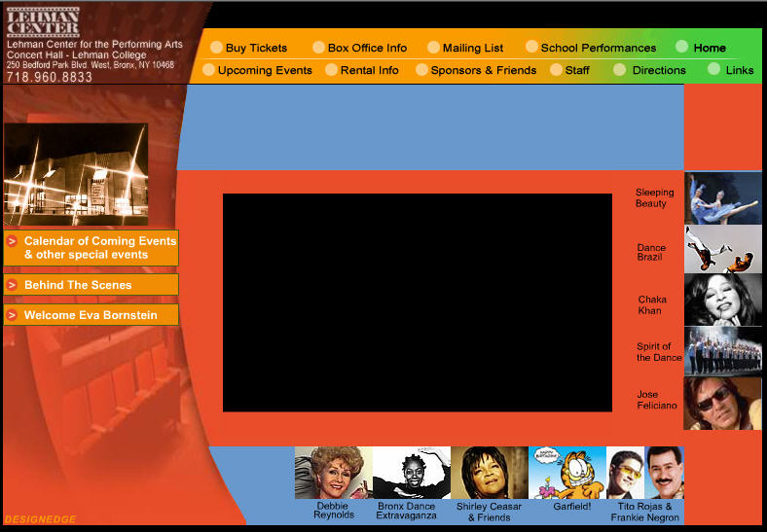
Task: Click the Sleeping Beauty text label
Action: [x=654, y=198]
